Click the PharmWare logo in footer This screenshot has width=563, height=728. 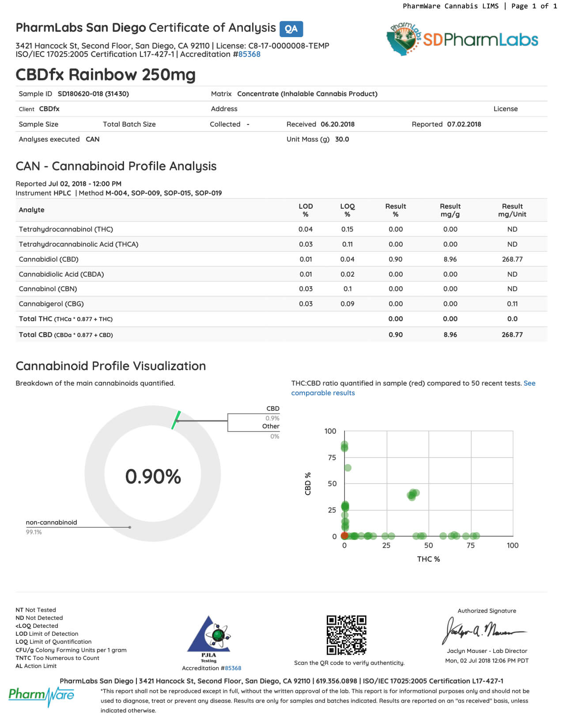pos(42,695)
